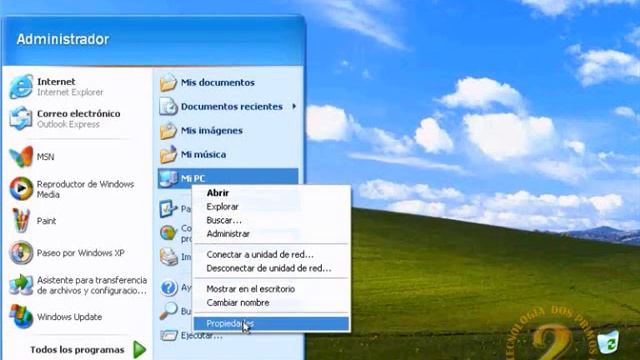Launch the MSN butterfly icon
Viewport: 640px width, 360px height.
[21, 157]
